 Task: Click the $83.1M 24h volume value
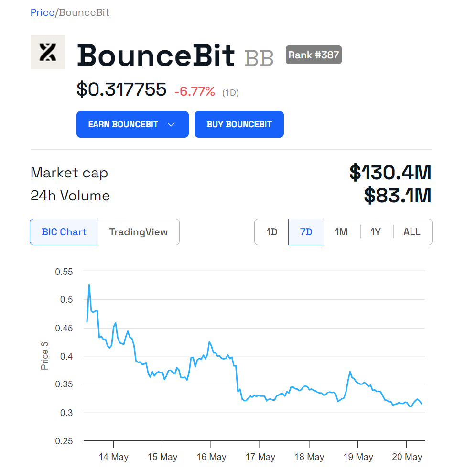[397, 196]
